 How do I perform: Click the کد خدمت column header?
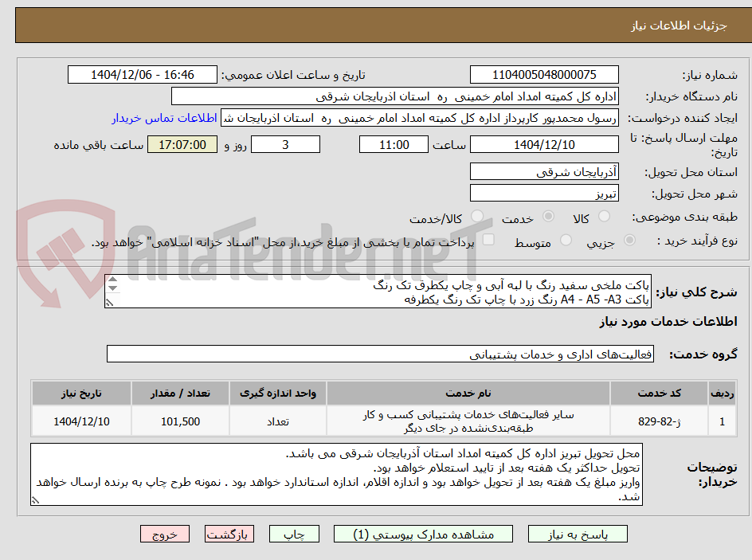coord(660,394)
